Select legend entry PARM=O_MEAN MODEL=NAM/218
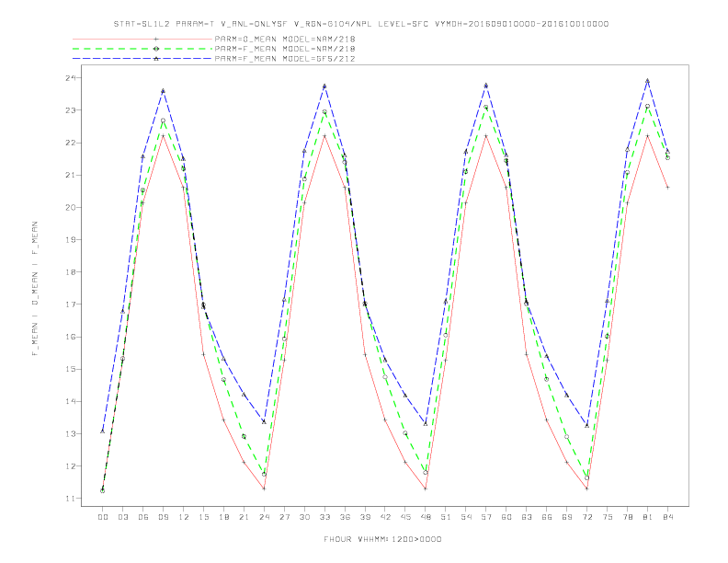Viewport: 728px width, 563px height. click(285, 39)
